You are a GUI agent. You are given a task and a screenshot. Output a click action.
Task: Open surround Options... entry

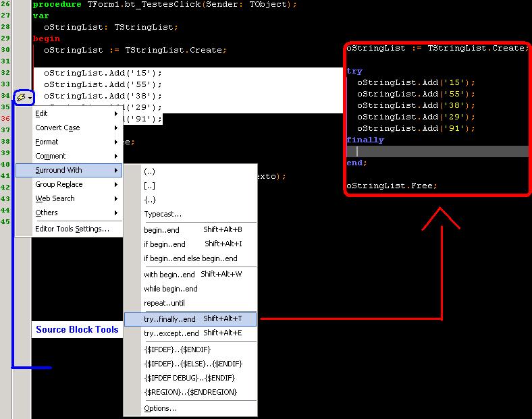point(190,408)
